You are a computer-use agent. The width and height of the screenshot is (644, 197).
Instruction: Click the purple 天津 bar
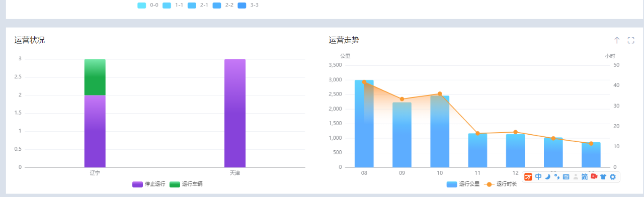pos(235,113)
